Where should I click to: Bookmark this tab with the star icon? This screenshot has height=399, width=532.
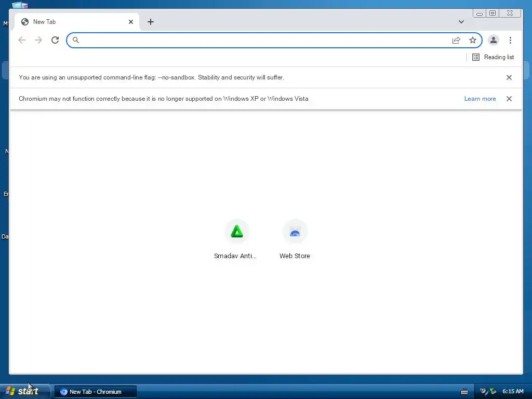coord(473,40)
